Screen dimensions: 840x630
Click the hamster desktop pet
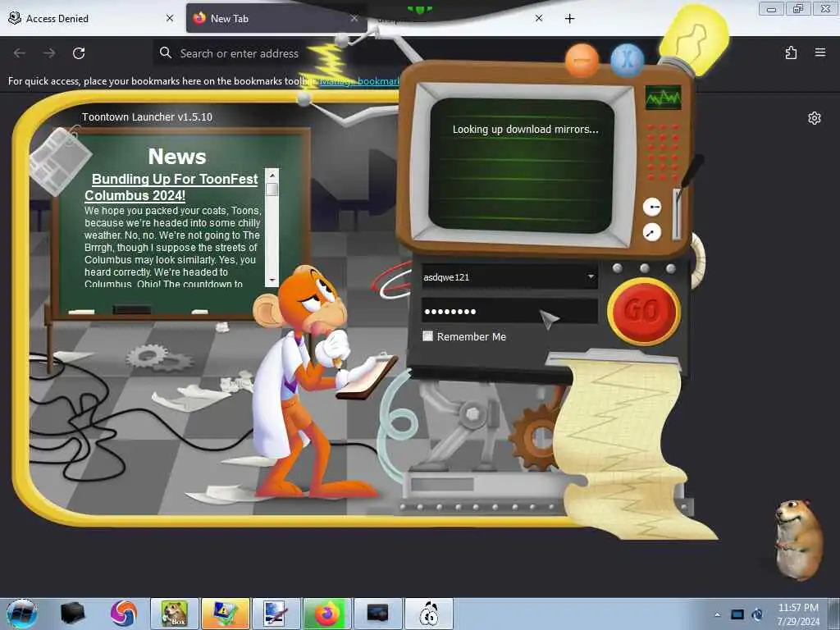pos(798,540)
